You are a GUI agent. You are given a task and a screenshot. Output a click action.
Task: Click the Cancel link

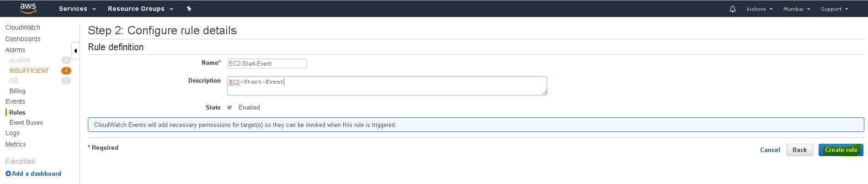point(770,150)
